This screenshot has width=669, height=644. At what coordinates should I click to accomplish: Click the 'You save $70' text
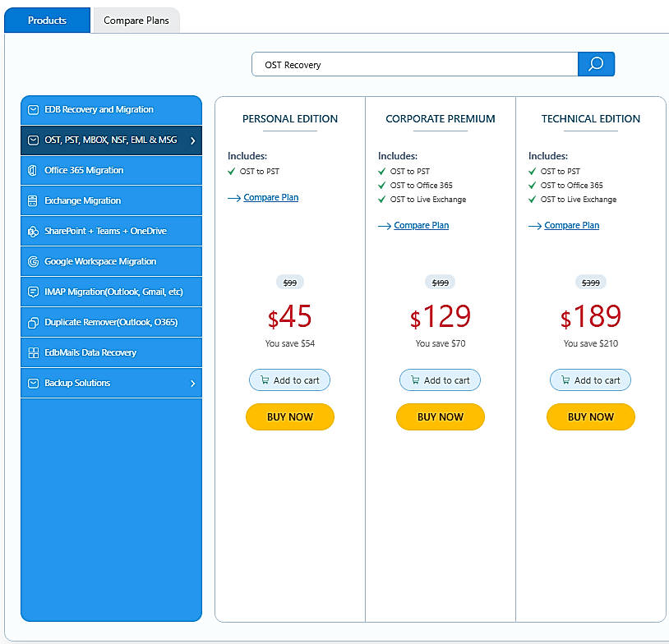pyautogui.click(x=441, y=343)
